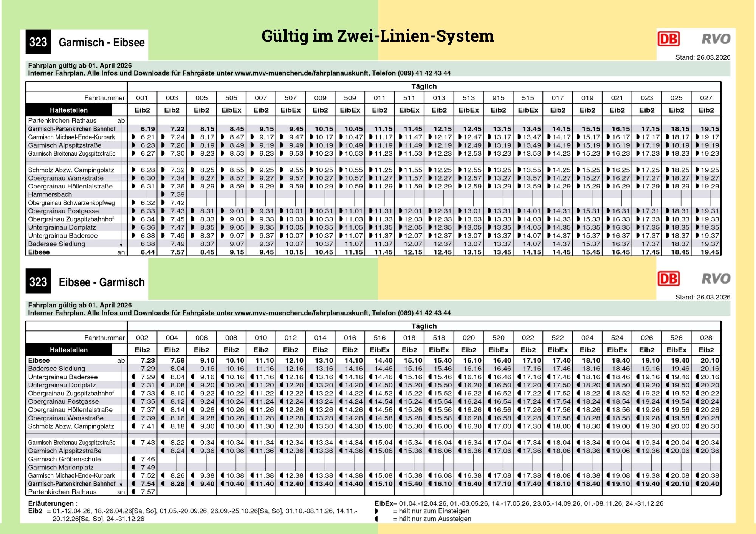Click the Eibsee 6.44 arrival time

point(148,252)
